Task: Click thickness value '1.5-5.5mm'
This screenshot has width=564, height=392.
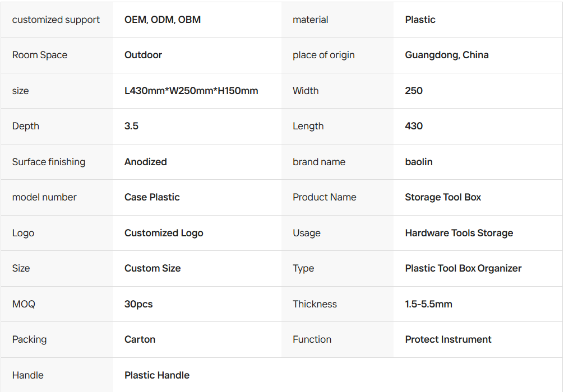Action: pyautogui.click(x=428, y=304)
